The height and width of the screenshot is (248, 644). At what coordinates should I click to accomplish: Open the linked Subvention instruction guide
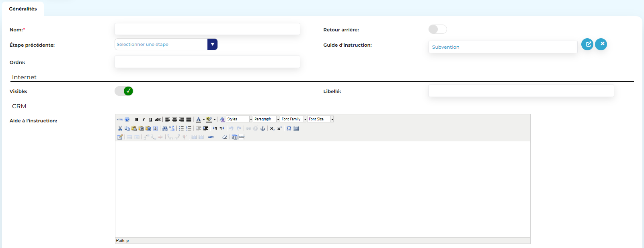coord(587,44)
